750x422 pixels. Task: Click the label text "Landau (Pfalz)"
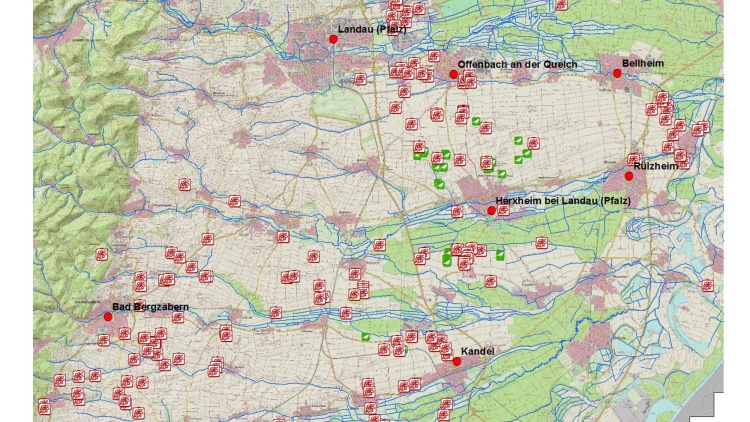(372, 29)
